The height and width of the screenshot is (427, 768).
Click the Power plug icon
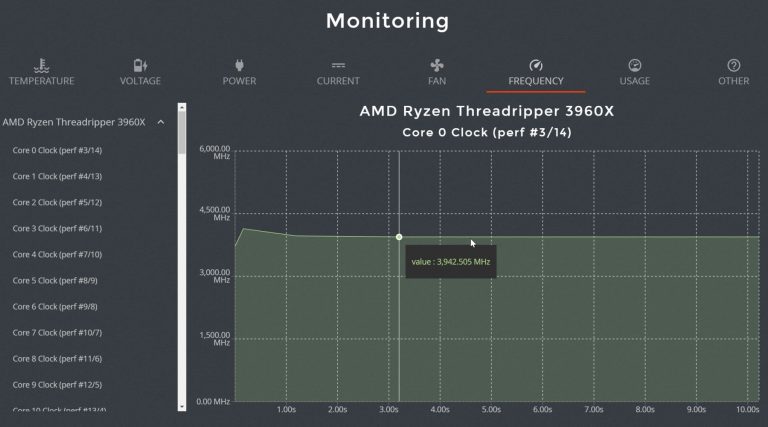point(239,65)
